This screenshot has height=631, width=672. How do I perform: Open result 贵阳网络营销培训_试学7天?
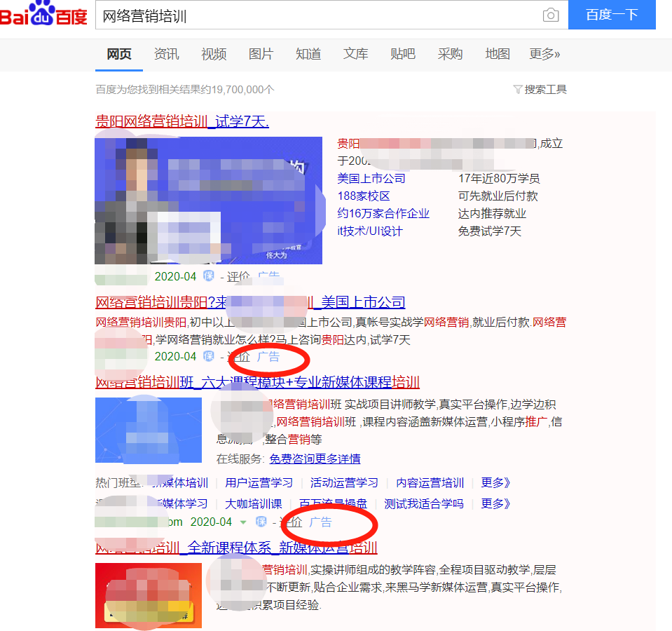(x=182, y=121)
